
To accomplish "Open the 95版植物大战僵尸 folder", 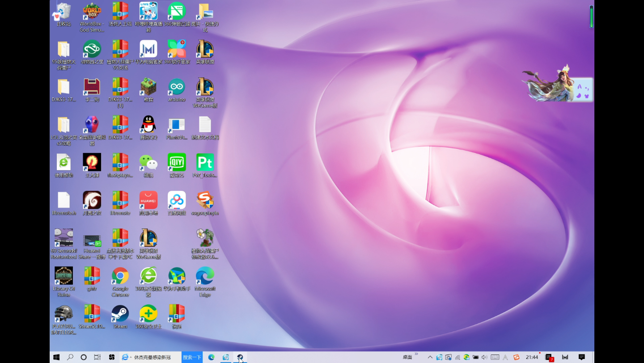I will (64, 55).
